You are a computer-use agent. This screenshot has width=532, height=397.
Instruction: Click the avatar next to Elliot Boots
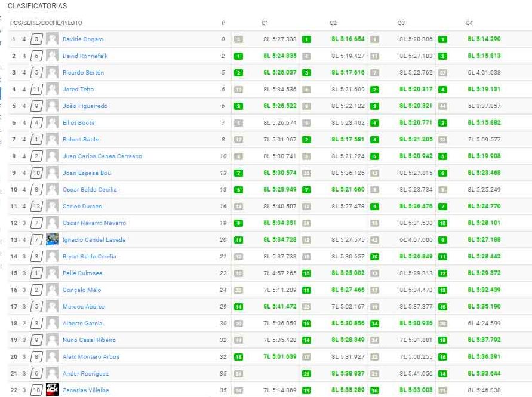(x=52, y=123)
